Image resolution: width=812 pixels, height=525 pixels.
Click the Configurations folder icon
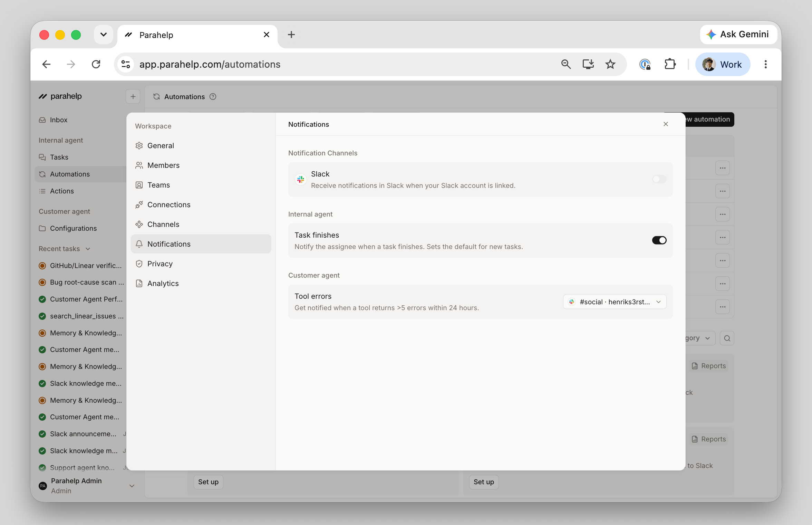coord(42,228)
